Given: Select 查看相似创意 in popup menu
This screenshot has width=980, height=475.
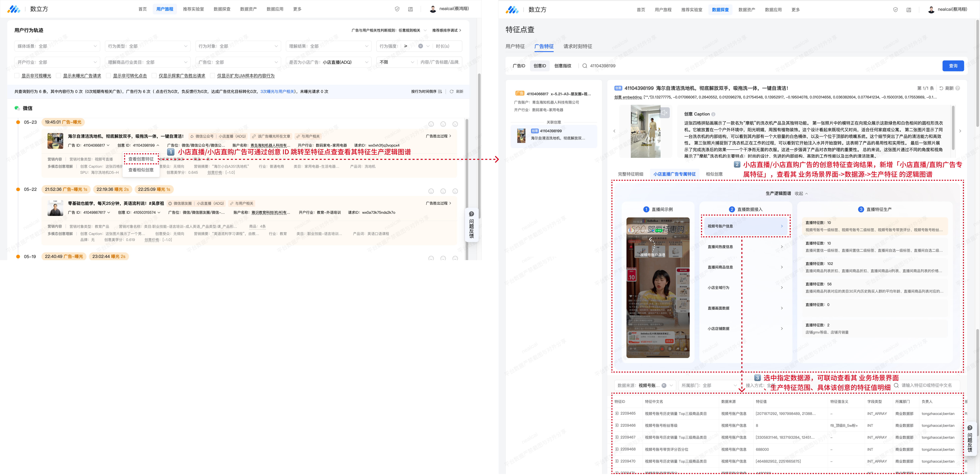Looking at the screenshot, I should (141, 170).
